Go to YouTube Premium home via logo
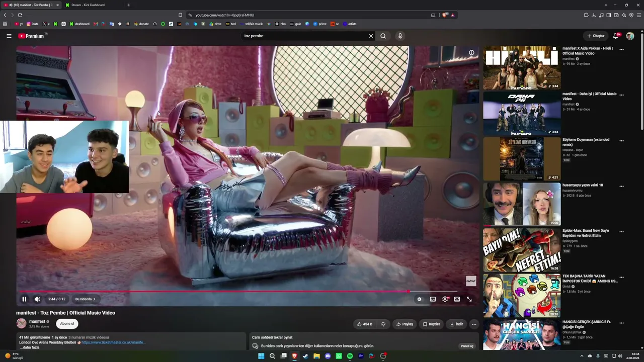Screen dimensions: 644x362 click(32, 36)
